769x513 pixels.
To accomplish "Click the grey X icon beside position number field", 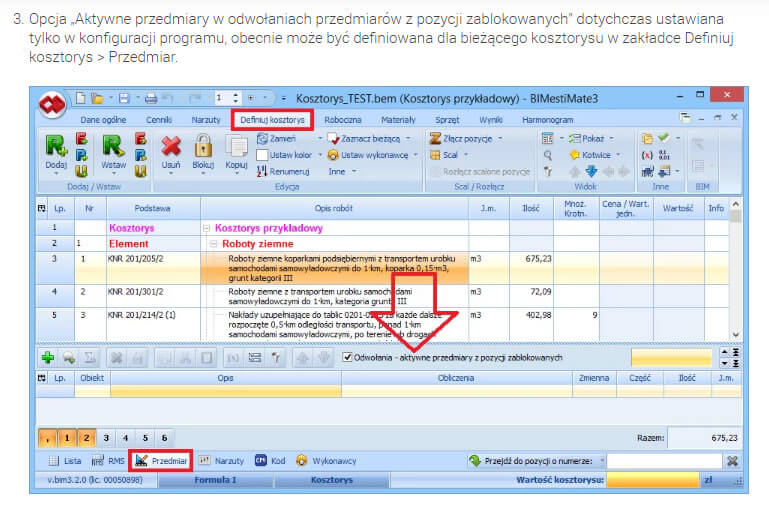I will pos(732,461).
